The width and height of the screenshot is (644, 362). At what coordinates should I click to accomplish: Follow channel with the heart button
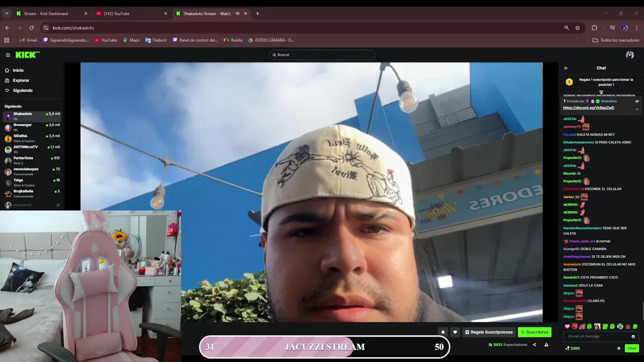pyautogui.click(x=455, y=332)
